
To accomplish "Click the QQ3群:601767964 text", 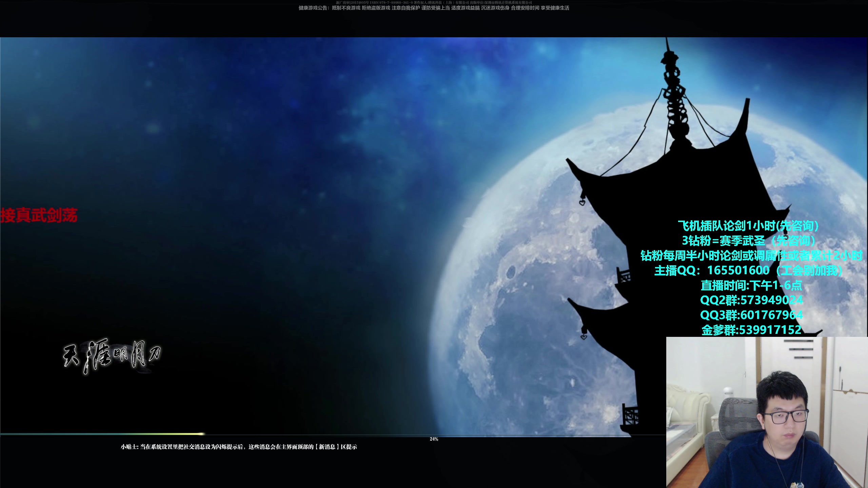I will click(x=751, y=315).
